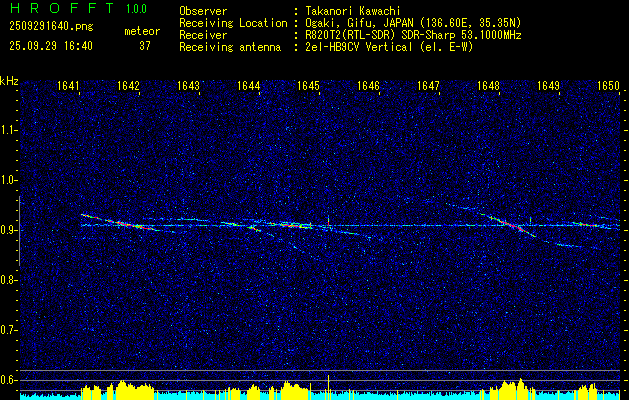Select the 2el-HB9CV Vertical antenna text
Screen dimensions: 629x400
tap(389, 47)
